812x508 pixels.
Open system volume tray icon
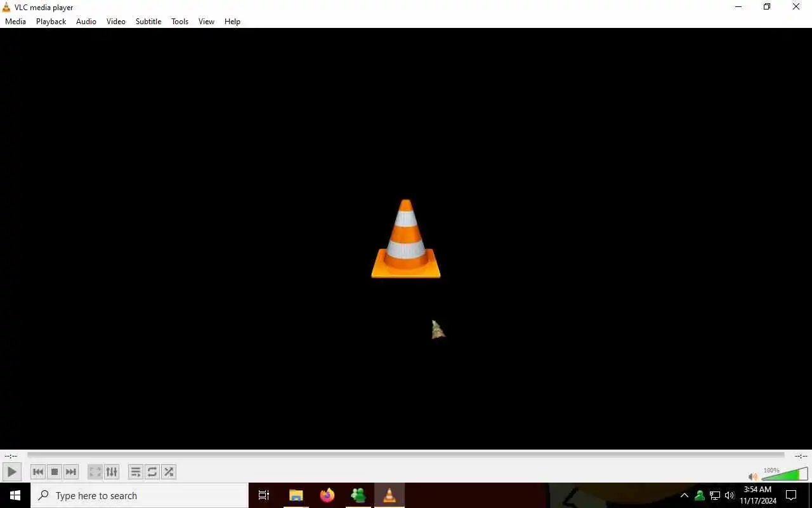[730, 495]
